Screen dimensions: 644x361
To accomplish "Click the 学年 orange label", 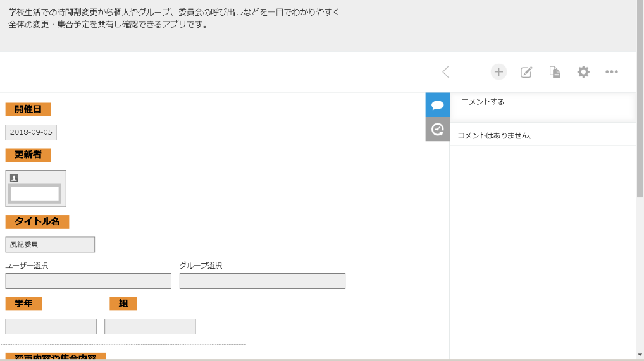I will coord(23,303).
